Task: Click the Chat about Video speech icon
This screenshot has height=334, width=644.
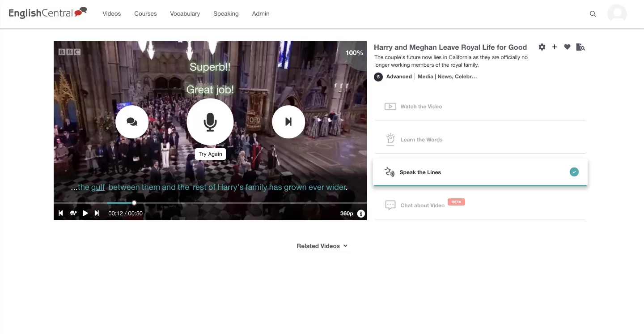Action: pos(390,205)
